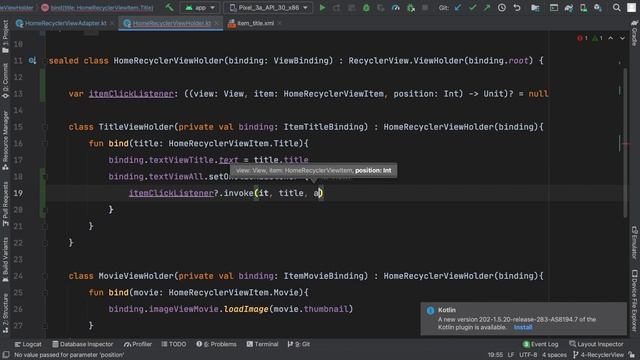Click the stop square icon
Image resolution: width=640 pixels, height=360 pixels.
point(425,8)
